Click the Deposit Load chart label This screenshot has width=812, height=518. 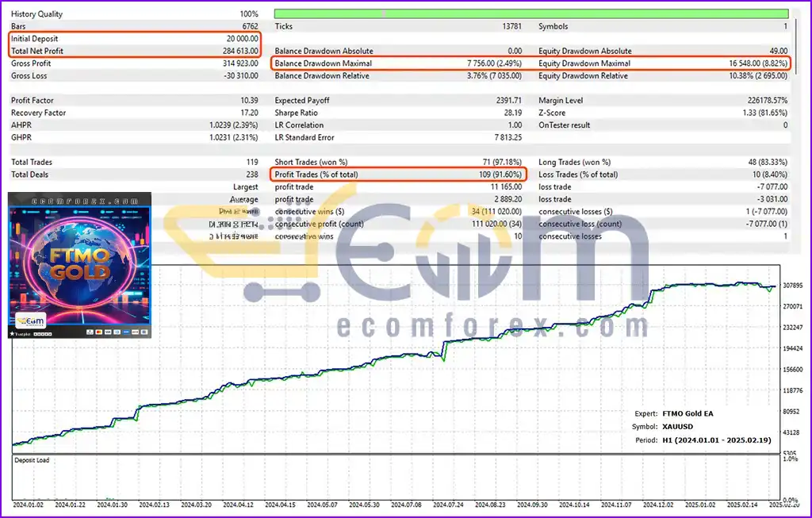32,460
